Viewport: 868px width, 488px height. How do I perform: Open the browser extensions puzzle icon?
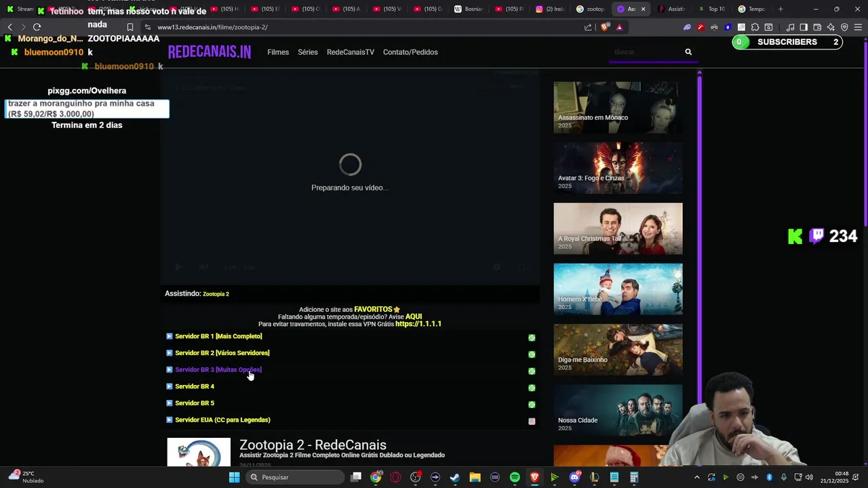[x=755, y=27]
